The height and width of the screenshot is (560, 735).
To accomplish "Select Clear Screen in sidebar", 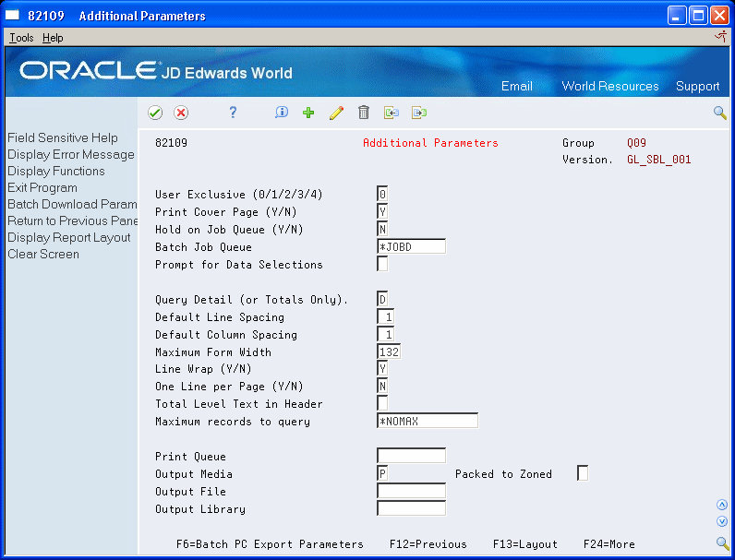I will (x=43, y=255).
